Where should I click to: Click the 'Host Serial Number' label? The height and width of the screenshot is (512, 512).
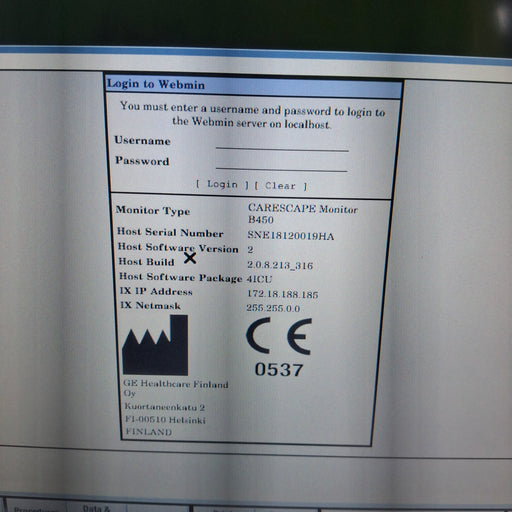170,232
